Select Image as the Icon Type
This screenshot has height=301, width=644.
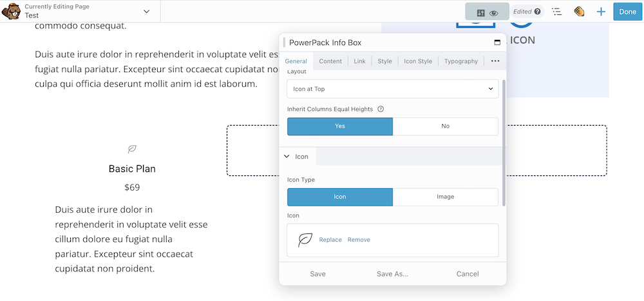pyautogui.click(x=445, y=197)
